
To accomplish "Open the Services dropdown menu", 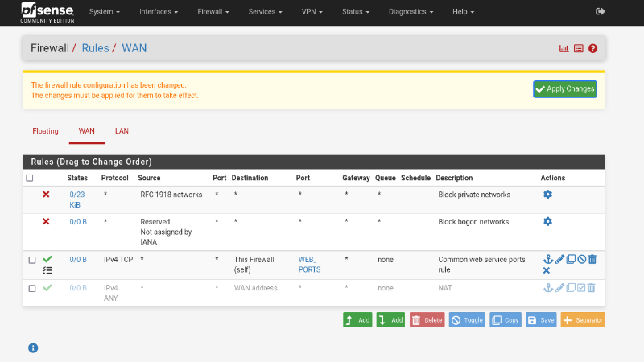I will tap(265, 12).
